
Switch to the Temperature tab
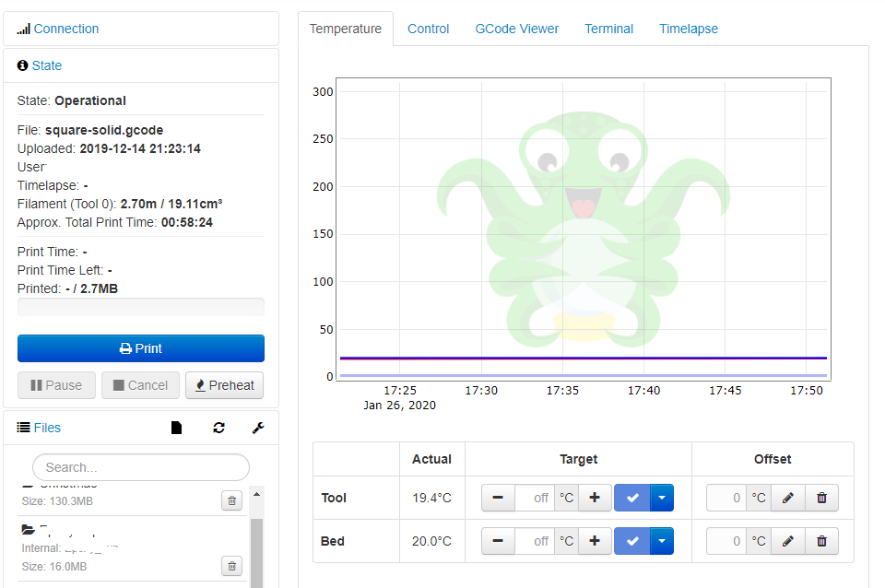tap(346, 29)
